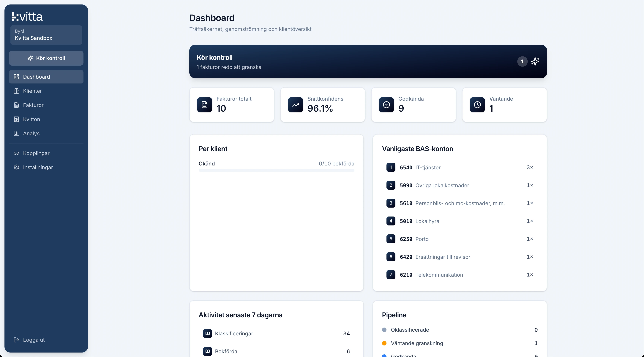Click the Inställningar gear icon
This screenshot has width=644, height=357.
point(16,168)
